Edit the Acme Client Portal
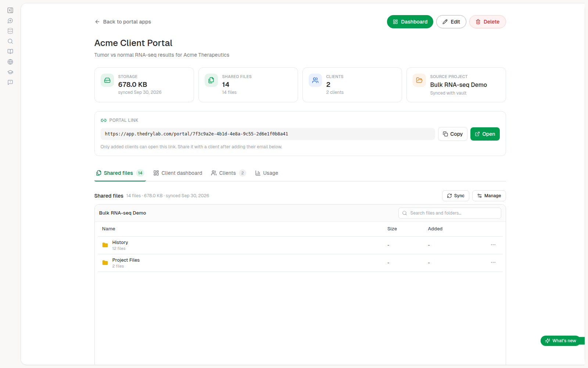This screenshot has height=368, width=588. [x=451, y=22]
